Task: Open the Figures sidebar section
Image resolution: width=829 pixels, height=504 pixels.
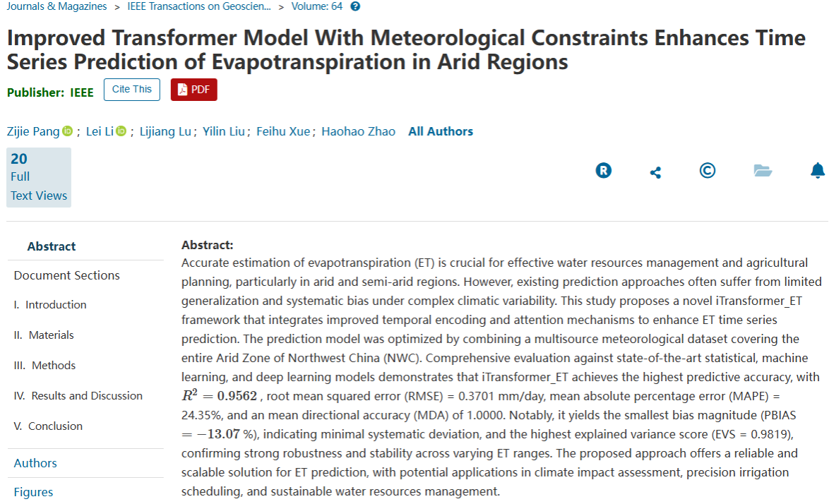Action: click(x=33, y=492)
